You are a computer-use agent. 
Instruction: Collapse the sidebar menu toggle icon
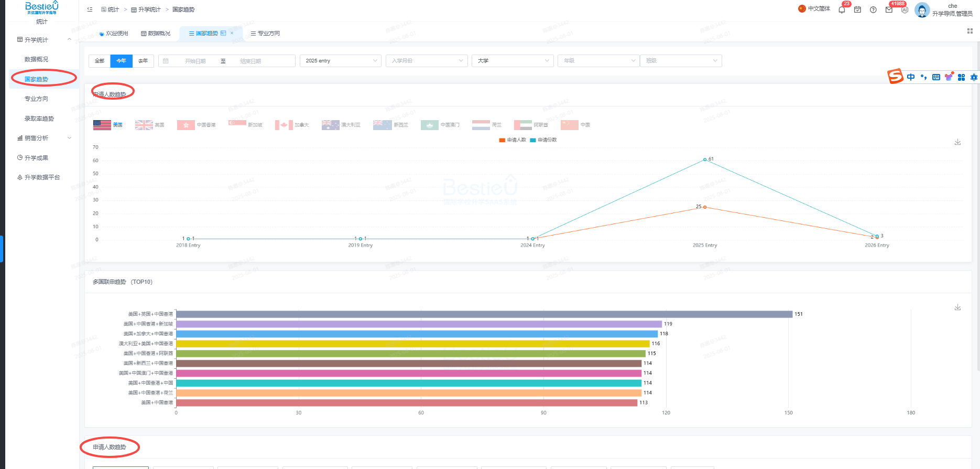90,9
